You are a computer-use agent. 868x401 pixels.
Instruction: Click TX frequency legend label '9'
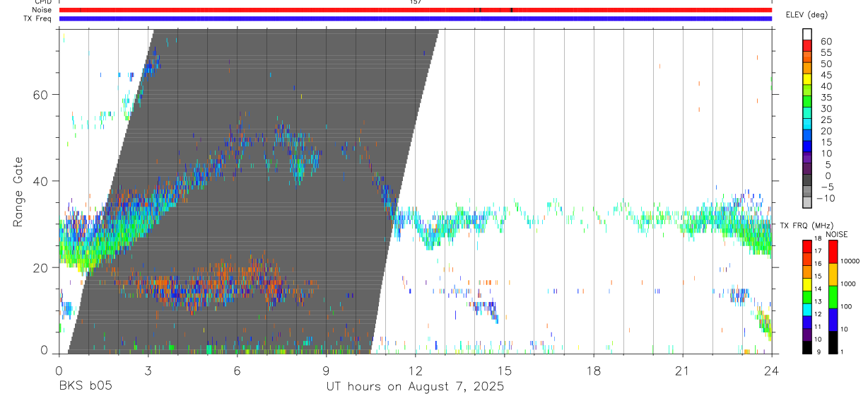pyautogui.click(x=818, y=352)
